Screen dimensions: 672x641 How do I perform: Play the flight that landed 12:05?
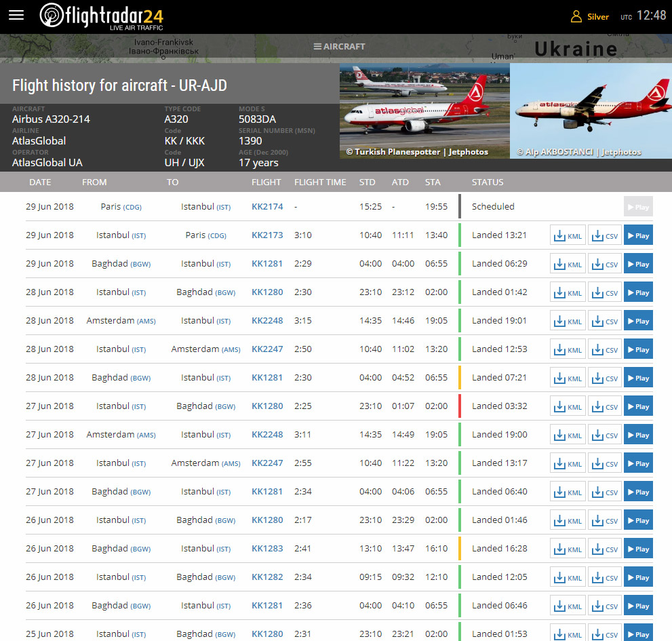coord(638,577)
